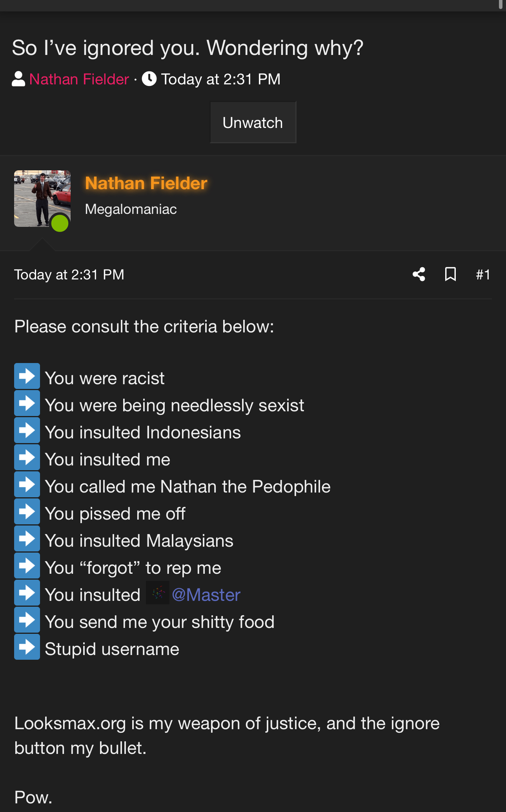The width and height of the screenshot is (506, 812).
Task: Click the share icon on post
Action: 419,274
